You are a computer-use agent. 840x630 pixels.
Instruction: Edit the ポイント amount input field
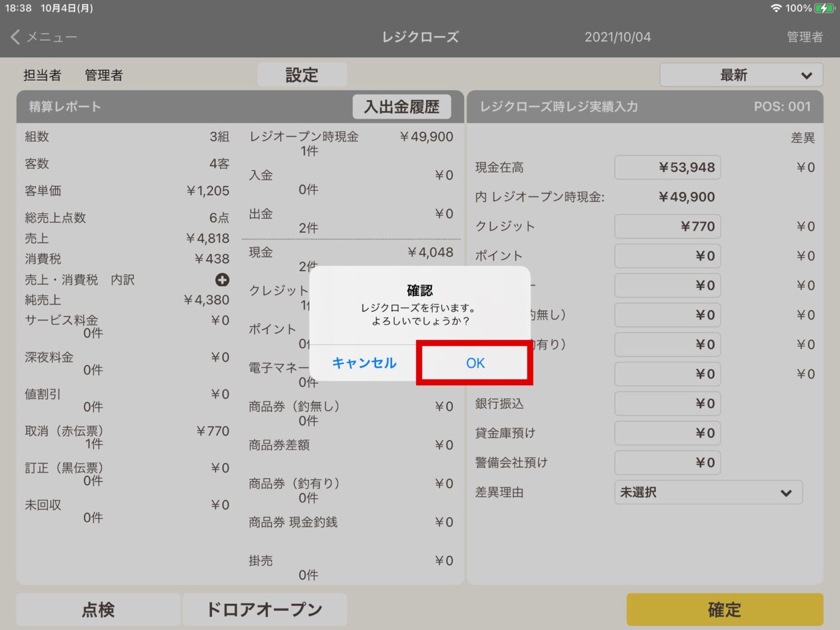tap(668, 256)
